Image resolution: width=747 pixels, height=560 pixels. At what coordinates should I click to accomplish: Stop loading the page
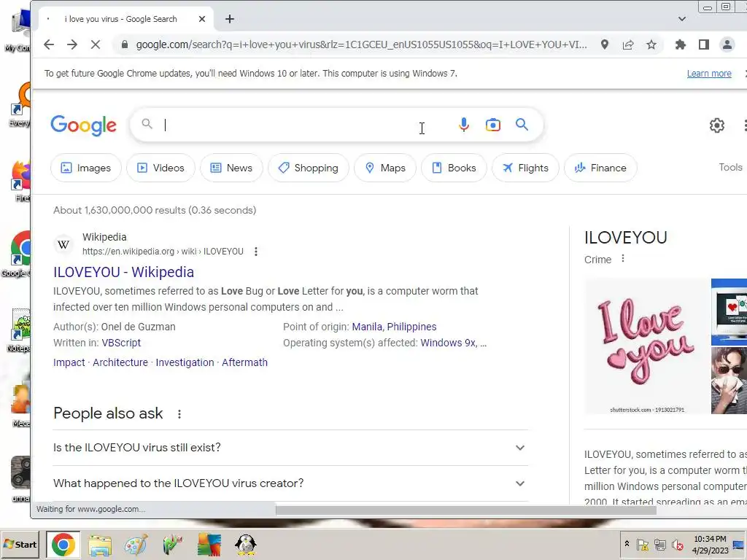(96, 44)
